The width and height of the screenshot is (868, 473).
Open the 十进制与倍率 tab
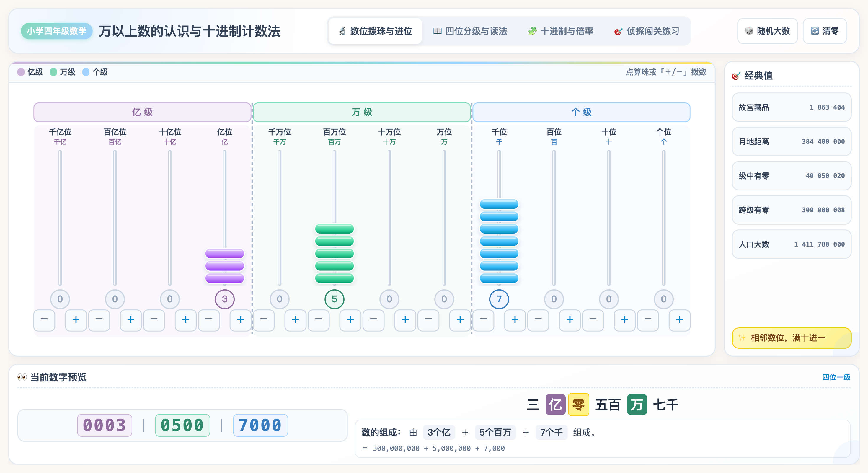pos(560,31)
